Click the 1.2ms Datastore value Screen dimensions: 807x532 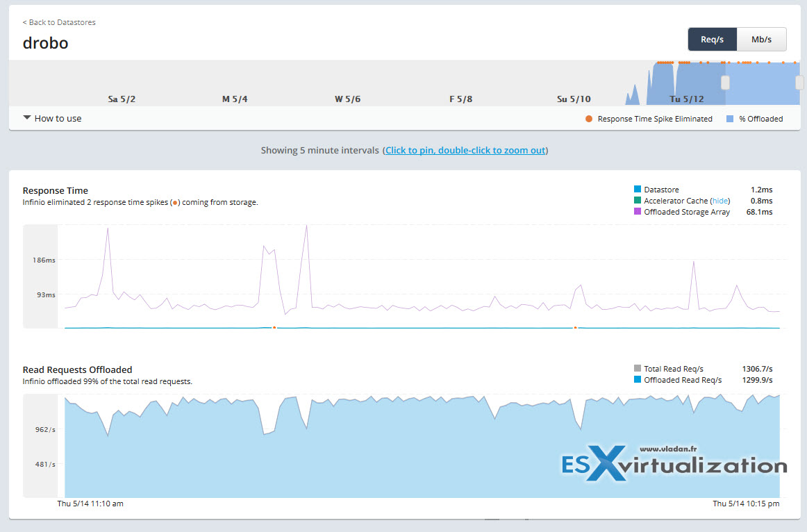tap(761, 190)
